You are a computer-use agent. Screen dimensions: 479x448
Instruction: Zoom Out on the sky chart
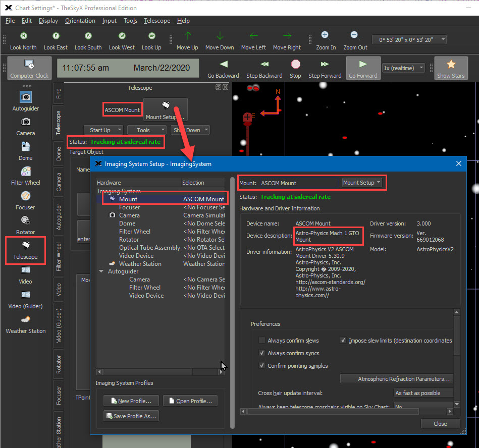click(x=355, y=35)
